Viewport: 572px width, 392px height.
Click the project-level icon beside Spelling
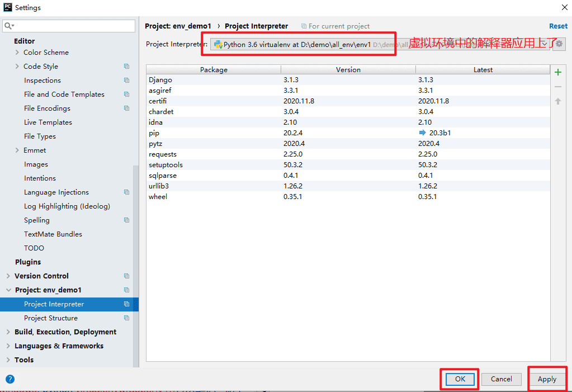click(126, 220)
